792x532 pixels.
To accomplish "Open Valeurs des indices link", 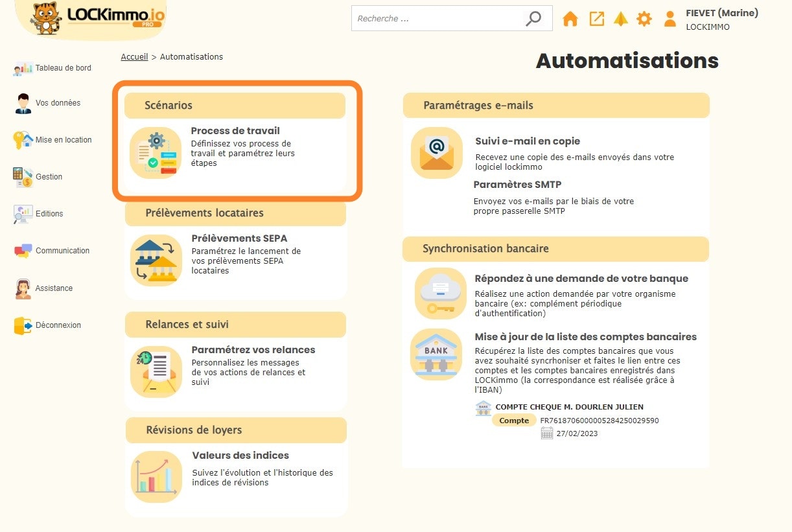I will 240,456.
